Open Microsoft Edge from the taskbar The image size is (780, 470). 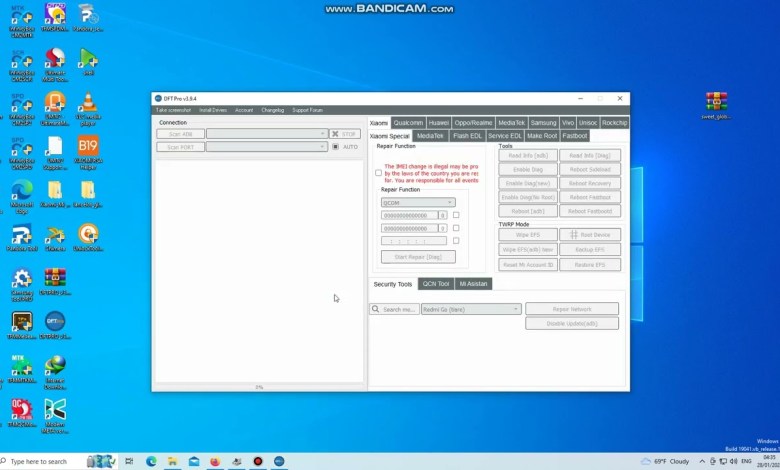pos(151,462)
